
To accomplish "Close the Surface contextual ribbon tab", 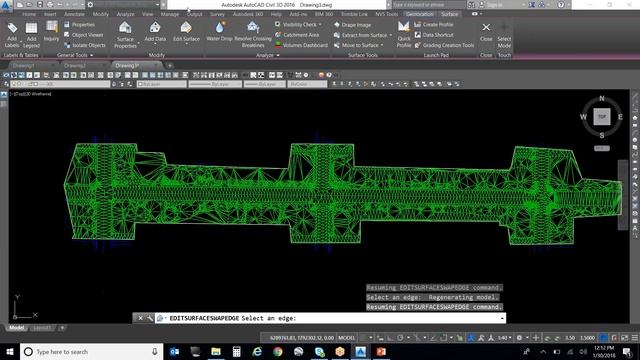I will tap(486, 31).
